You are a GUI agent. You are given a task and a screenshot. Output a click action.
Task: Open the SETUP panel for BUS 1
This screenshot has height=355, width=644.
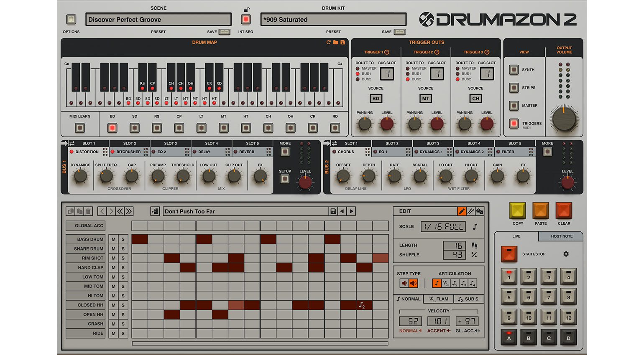pyautogui.click(x=284, y=179)
